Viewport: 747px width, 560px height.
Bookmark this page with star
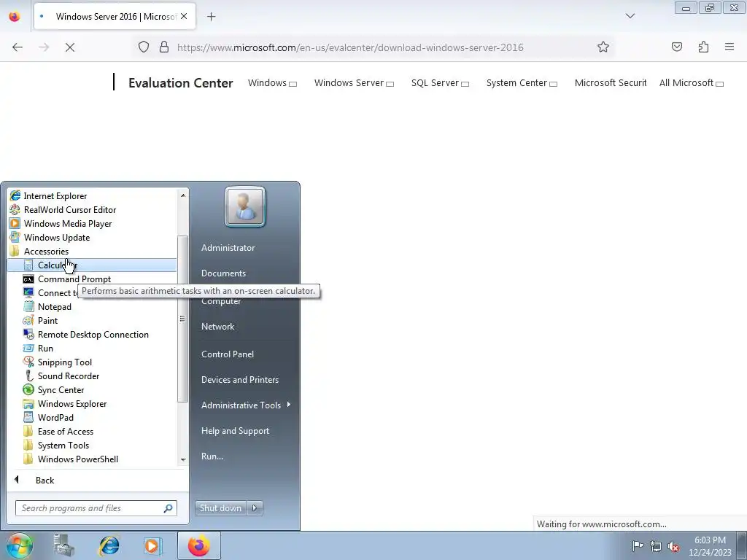603,47
